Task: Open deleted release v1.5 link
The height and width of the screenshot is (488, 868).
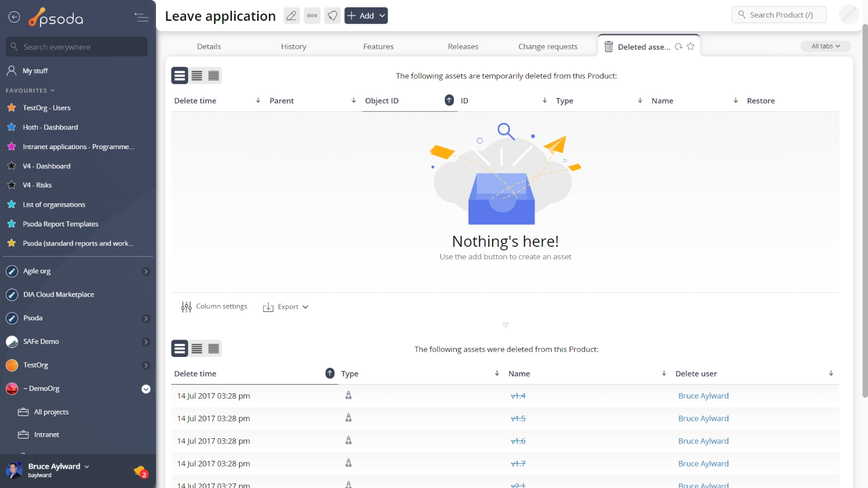Action: click(x=518, y=419)
